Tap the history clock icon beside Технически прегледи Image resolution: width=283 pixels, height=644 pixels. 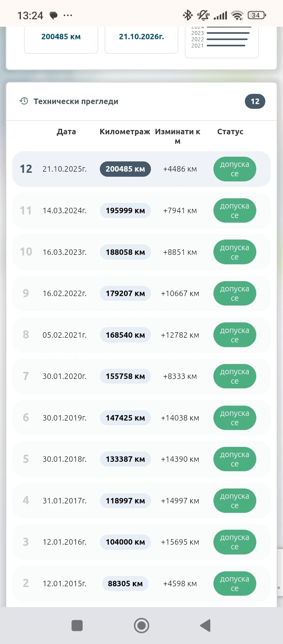24,101
